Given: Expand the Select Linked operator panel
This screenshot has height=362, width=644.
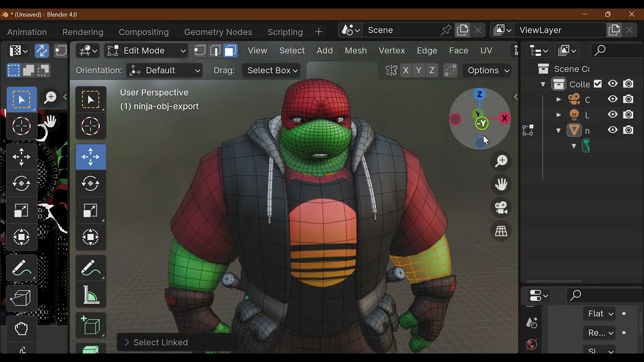Looking at the screenshot, I should coord(155,342).
